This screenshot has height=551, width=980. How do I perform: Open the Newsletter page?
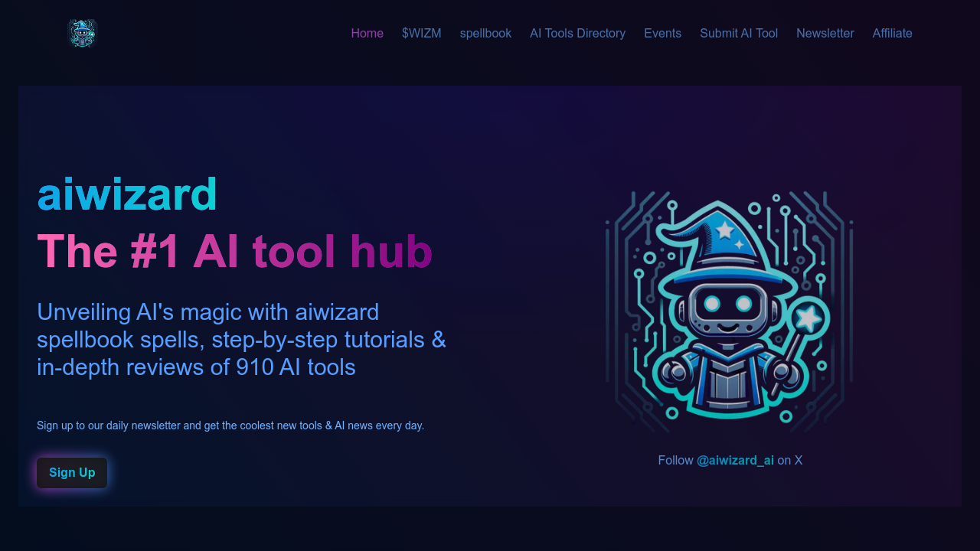coord(825,33)
